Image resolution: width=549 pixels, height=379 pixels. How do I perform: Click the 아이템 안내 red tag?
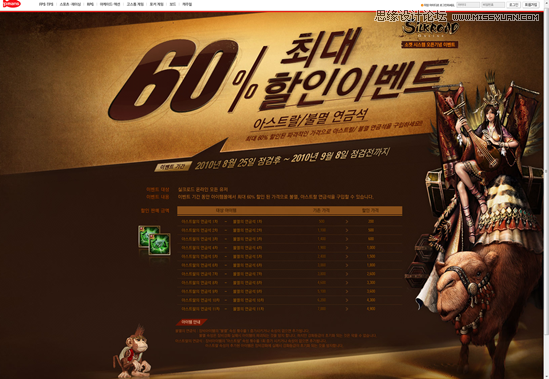(191, 322)
